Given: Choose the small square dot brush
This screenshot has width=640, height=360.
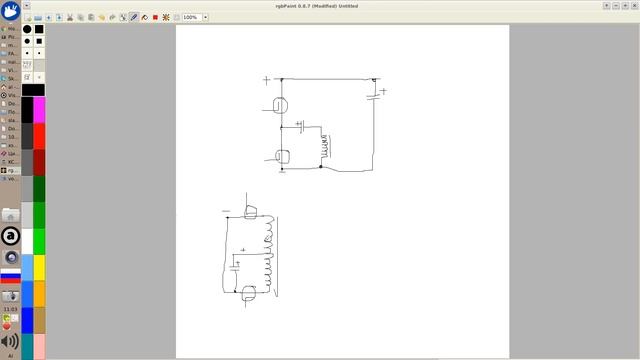Looking at the screenshot, I should 39,53.
